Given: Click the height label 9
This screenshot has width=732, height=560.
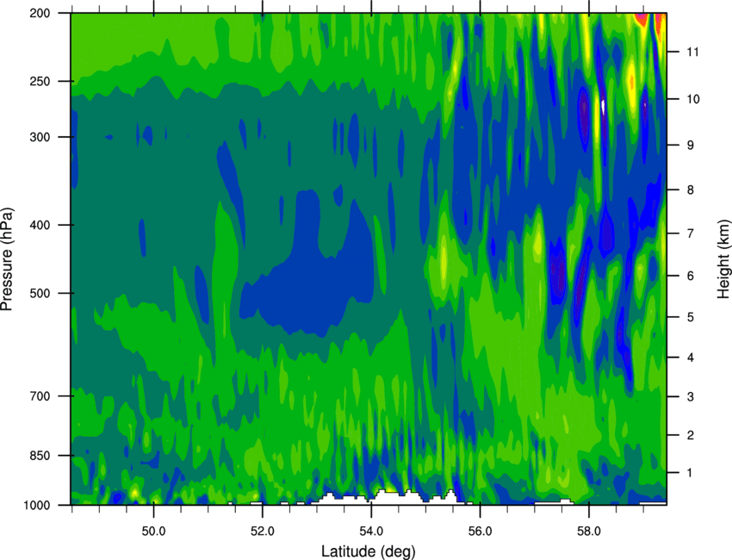Looking at the screenshot, I should [x=690, y=146].
